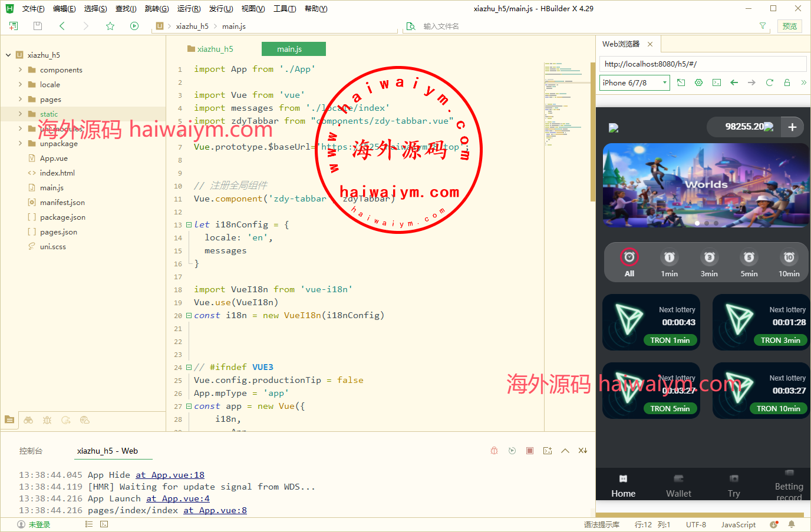Click the Save file icon in toolbar
The image size is (811, 532).
coord(38,26)
